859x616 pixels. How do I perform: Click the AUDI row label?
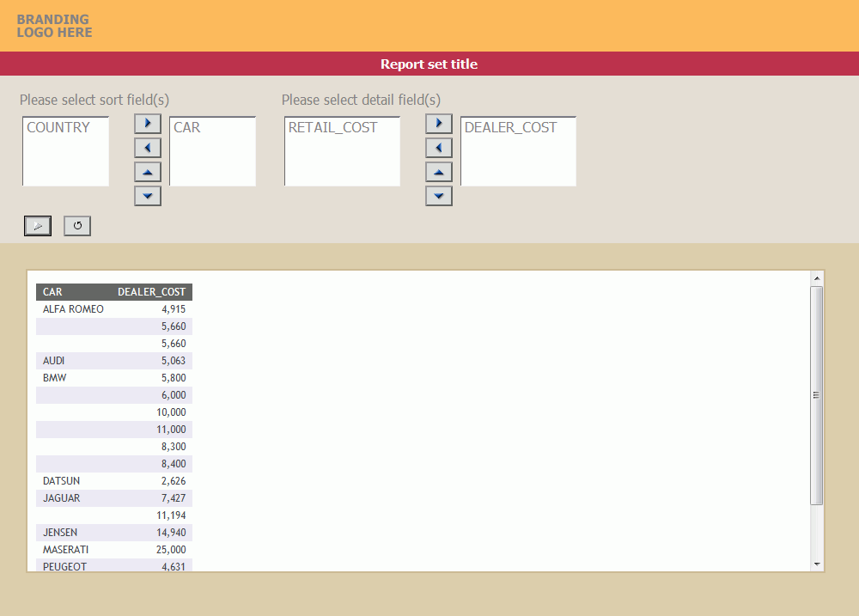(53, 361)
